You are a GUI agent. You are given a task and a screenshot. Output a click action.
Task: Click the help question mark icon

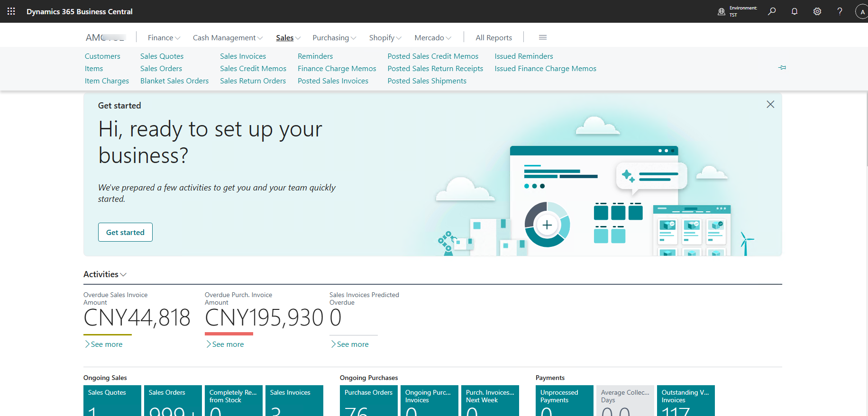(840, 11)
